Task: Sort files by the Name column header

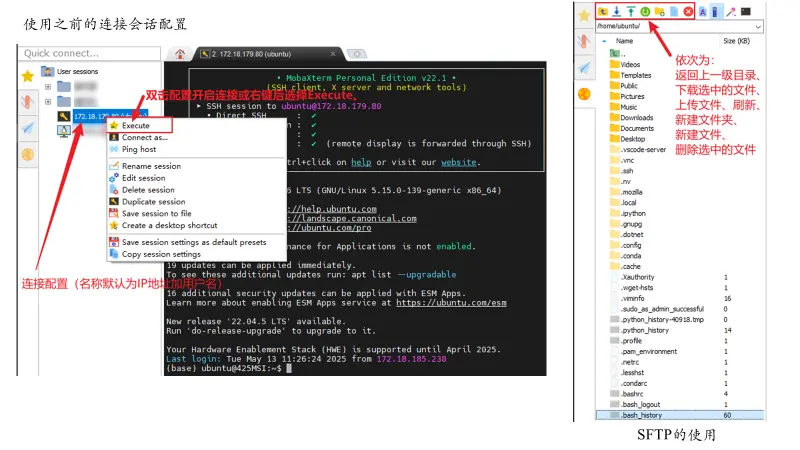Action: [625, 41]
